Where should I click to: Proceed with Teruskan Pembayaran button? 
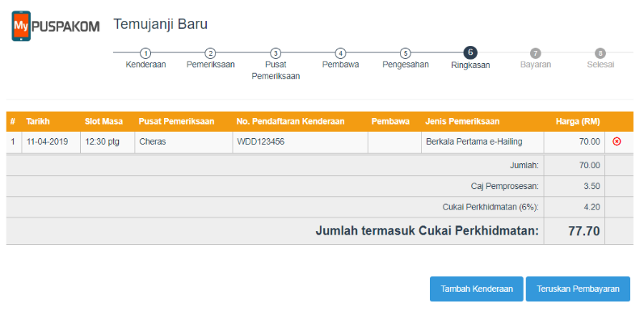coord(578,289)
